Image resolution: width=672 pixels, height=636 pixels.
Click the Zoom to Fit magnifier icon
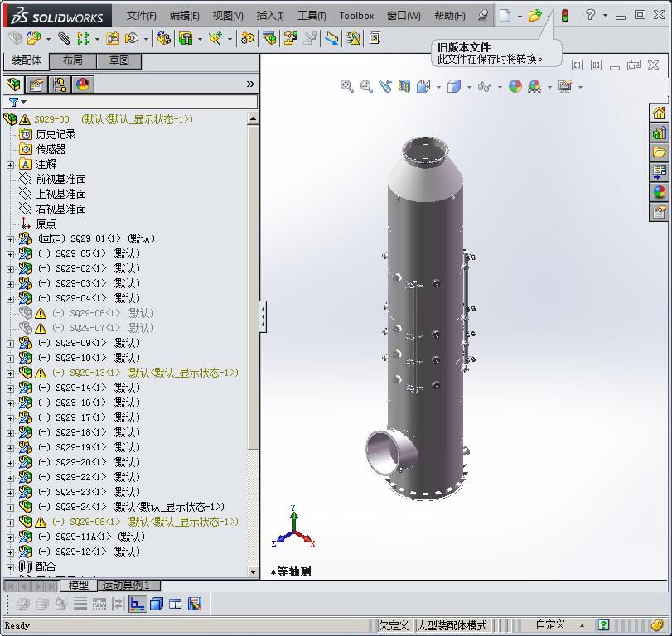346,86
